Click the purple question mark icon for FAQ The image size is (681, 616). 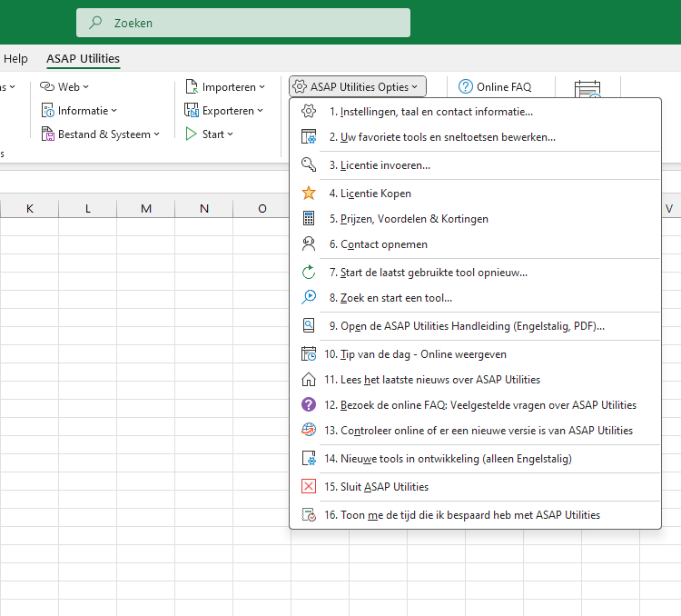tap(309, 404)
